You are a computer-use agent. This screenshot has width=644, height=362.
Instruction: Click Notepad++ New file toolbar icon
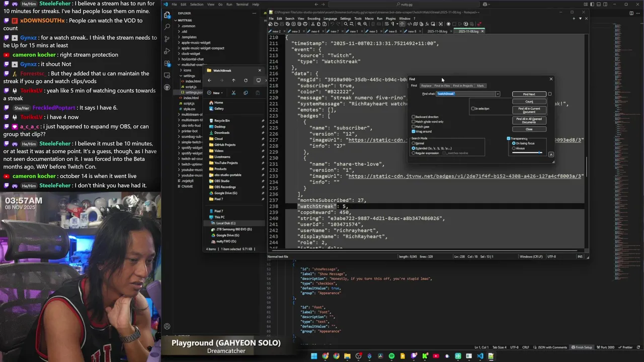pos(271,24)
